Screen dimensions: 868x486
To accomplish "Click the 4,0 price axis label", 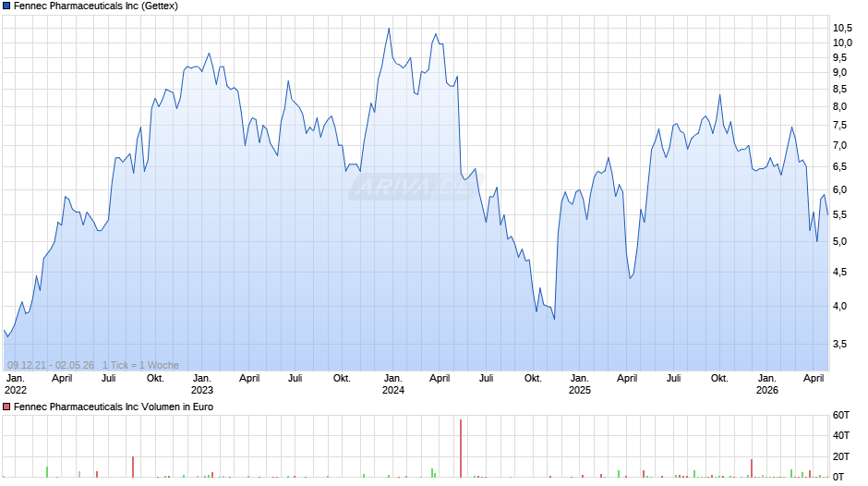I will coord(839,307).
